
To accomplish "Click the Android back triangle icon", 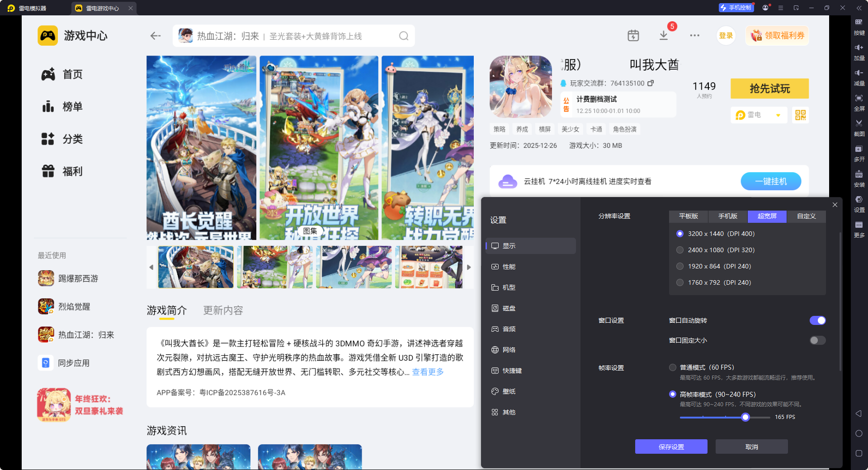I will tap(859, 414).
